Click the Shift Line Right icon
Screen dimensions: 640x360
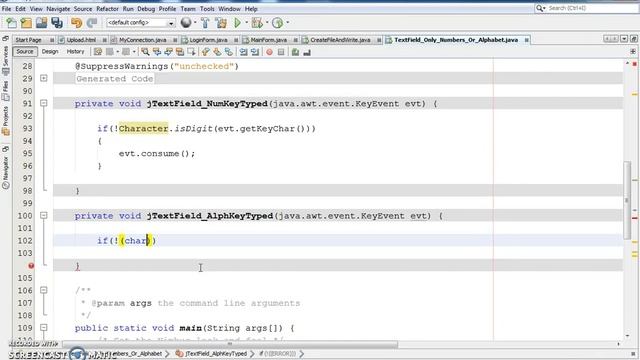(x=255, y=52)
